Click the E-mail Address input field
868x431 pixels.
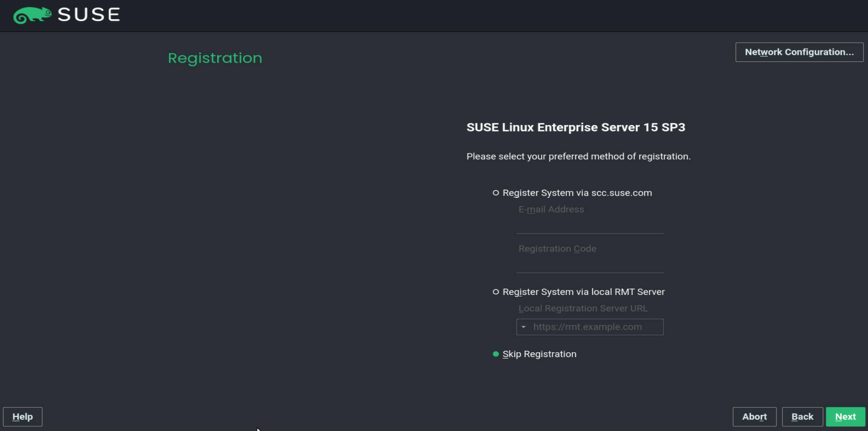[x=590, y=225]
